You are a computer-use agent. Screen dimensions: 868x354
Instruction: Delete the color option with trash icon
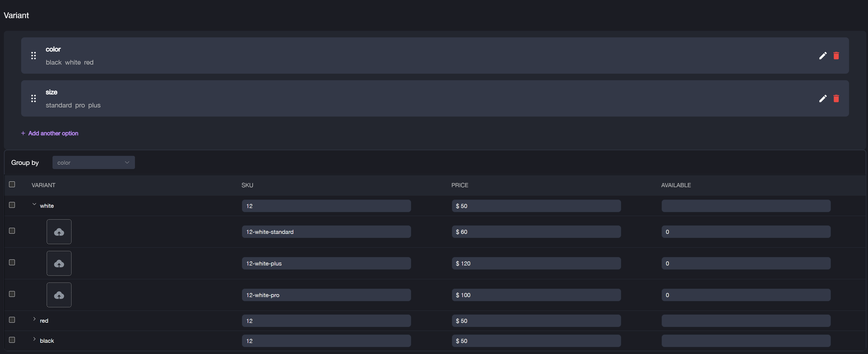836,56
